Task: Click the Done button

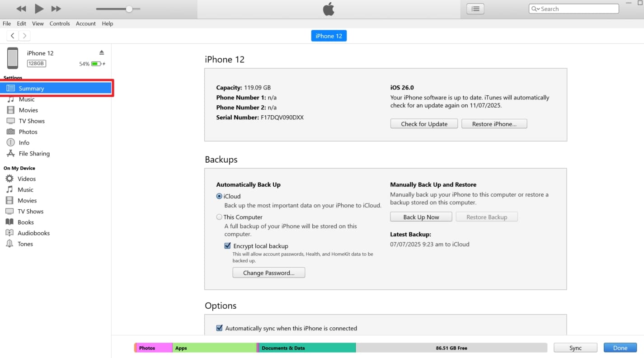Action: (620, 348)
